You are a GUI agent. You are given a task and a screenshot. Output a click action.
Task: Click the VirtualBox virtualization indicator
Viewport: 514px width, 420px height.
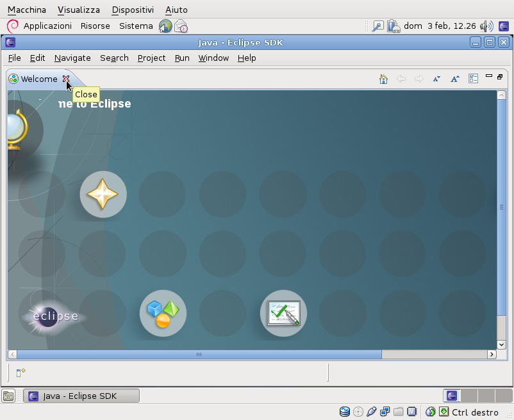pos(411,412)
